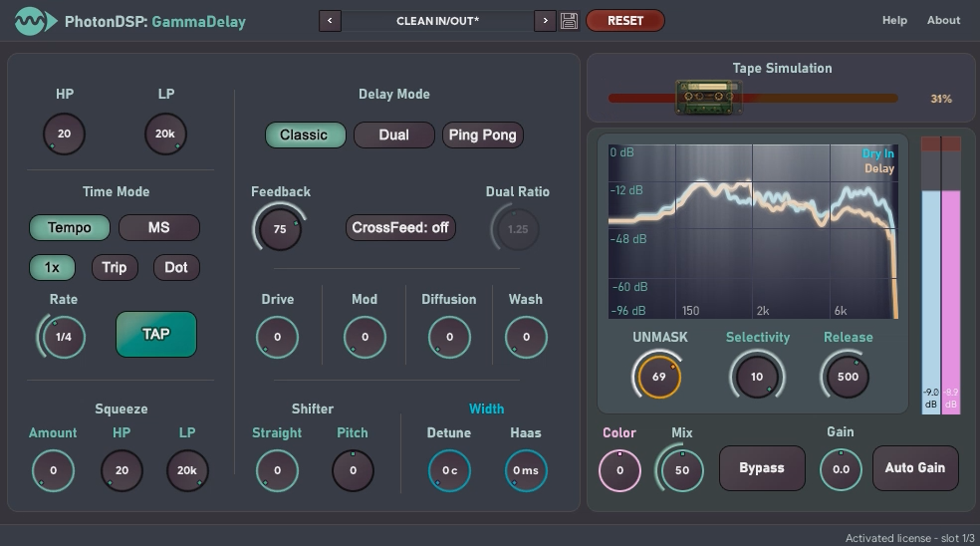This screenshot has width=980, height=546.
Task: Click the Squeeze LP knob showing 20k
Action: (x=187, y=471)
